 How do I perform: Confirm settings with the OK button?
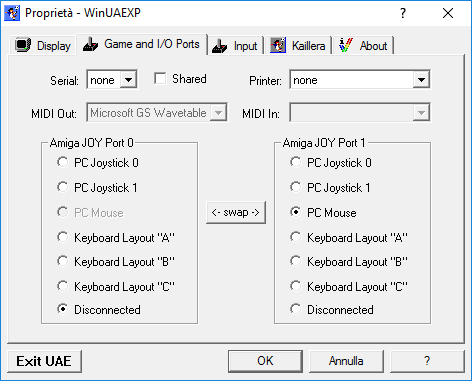(x=265, y=361)
